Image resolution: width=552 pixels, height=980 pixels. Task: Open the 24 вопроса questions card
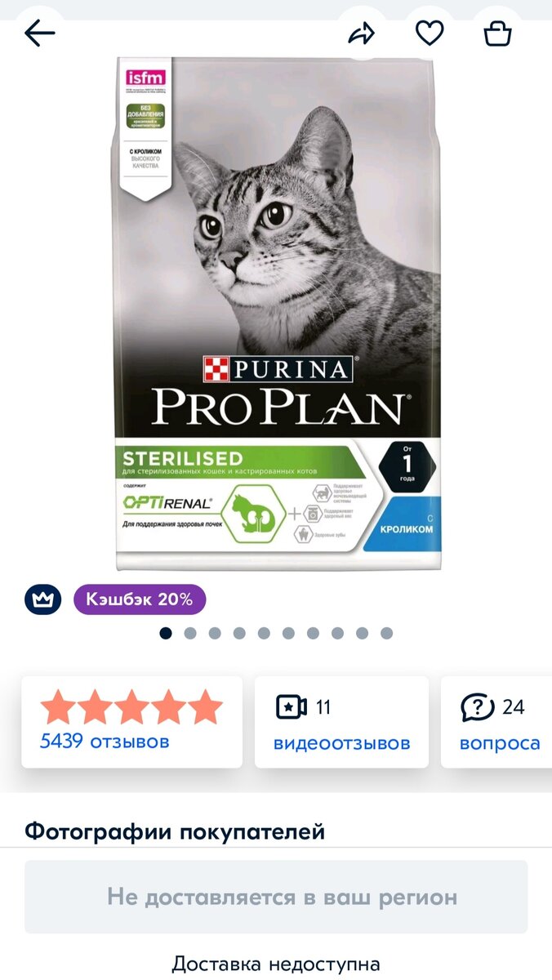498,722
